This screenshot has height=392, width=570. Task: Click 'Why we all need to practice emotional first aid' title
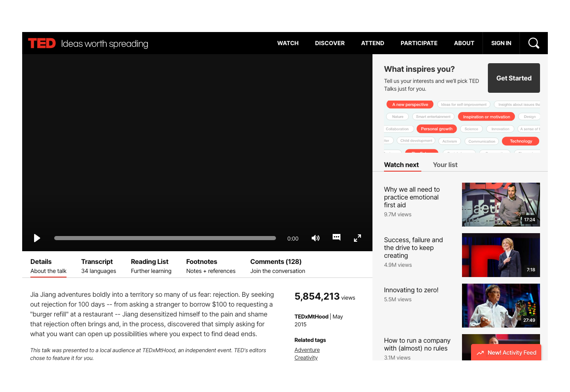(412, 197)
